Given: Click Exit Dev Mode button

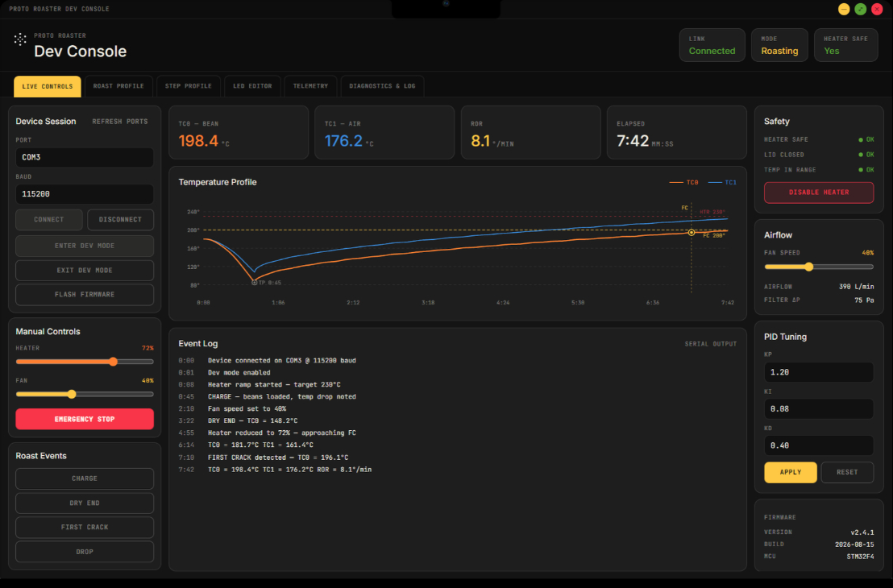Looking at the screenshot, I should pos(85,271).
